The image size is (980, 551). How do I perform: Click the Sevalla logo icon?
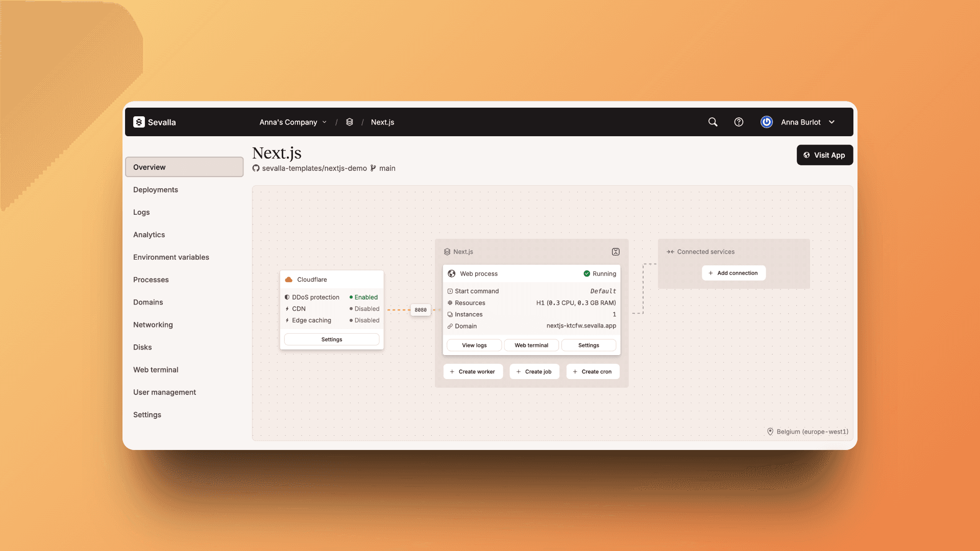point(139,122)
